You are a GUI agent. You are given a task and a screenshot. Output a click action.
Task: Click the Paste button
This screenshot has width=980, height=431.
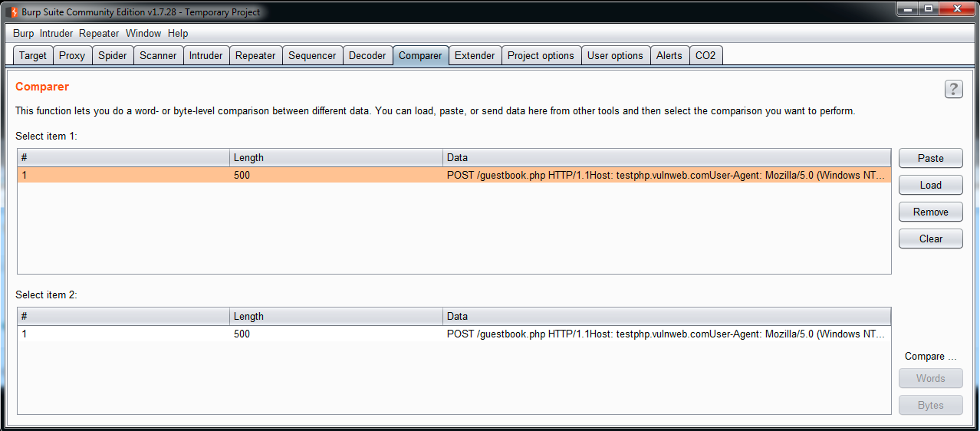931,158
